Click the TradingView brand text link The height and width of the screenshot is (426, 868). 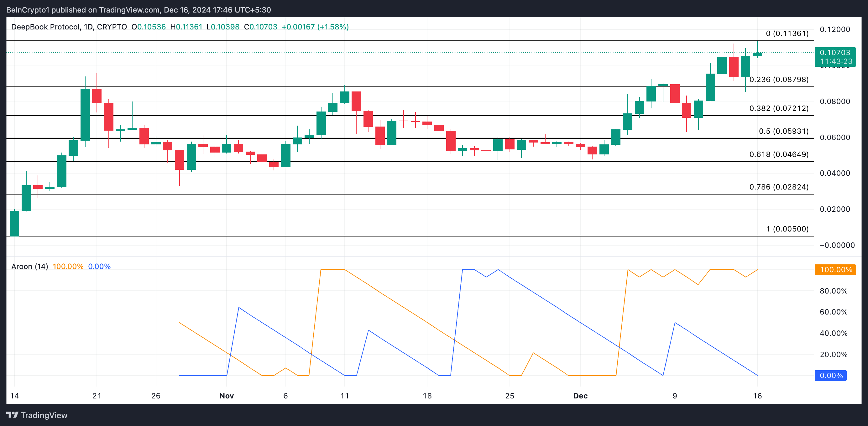[44, 415]
